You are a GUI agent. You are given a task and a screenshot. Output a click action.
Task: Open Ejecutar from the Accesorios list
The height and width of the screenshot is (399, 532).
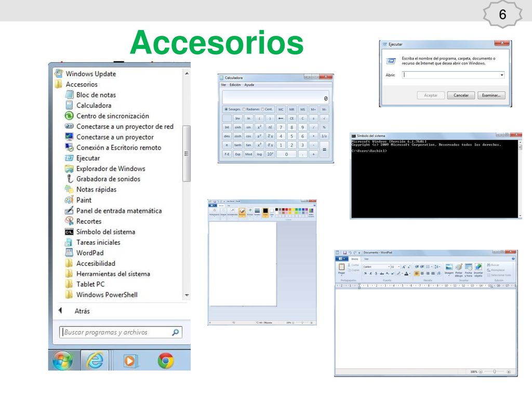tap(83, 158)
